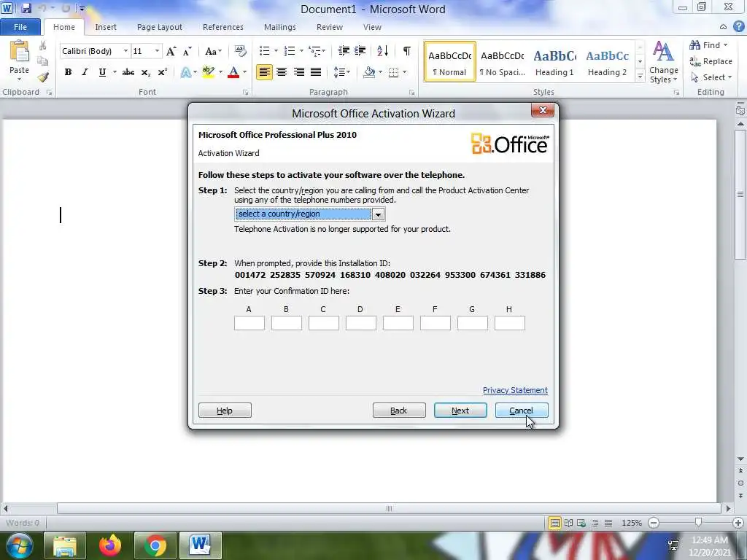747x560 pixels.
Task: Apply Superscript formatting
Action: coord(163,72)
